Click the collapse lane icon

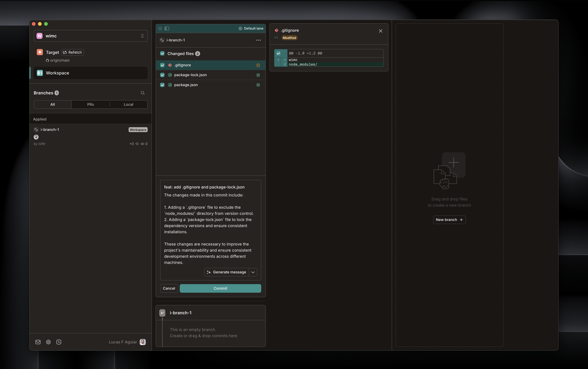point(167,29)
